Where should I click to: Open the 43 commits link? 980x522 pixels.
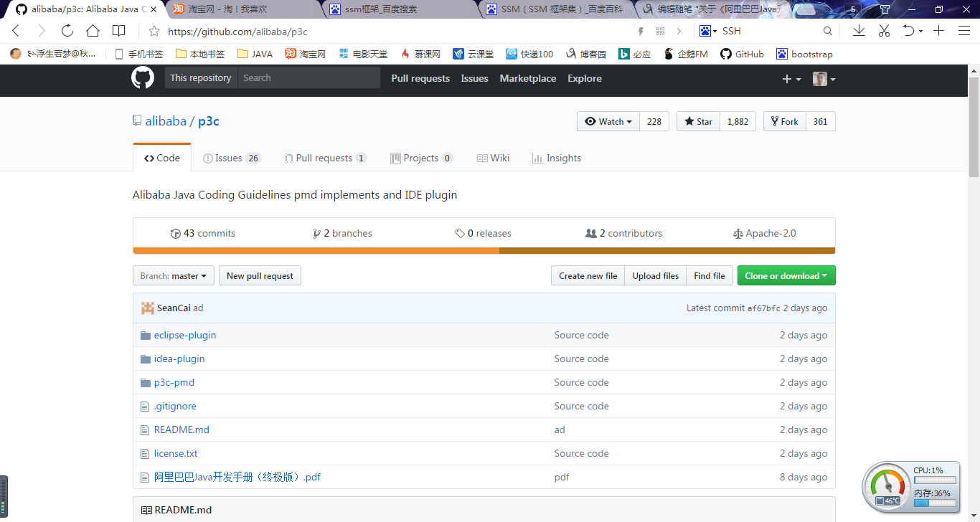(x=203, y=233)
